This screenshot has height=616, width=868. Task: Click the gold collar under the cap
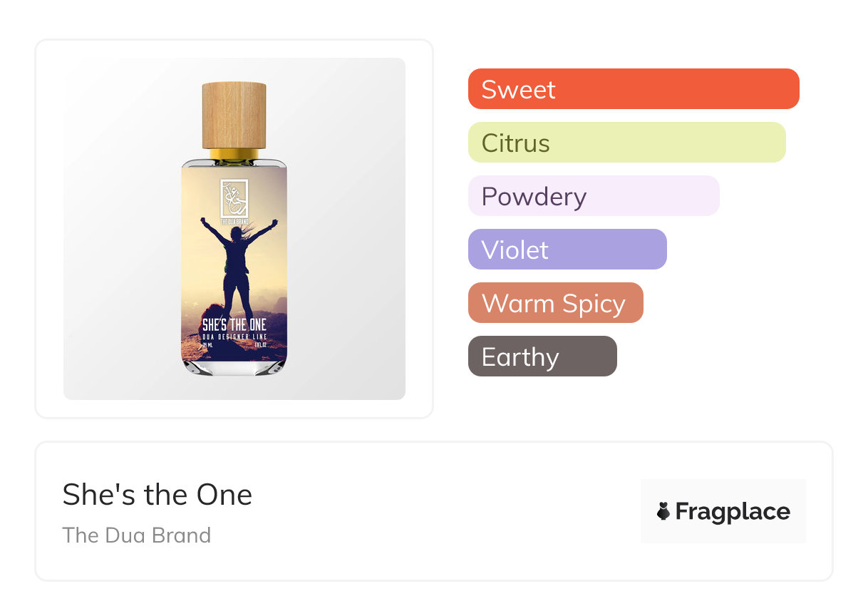click(x=234, y=153)
